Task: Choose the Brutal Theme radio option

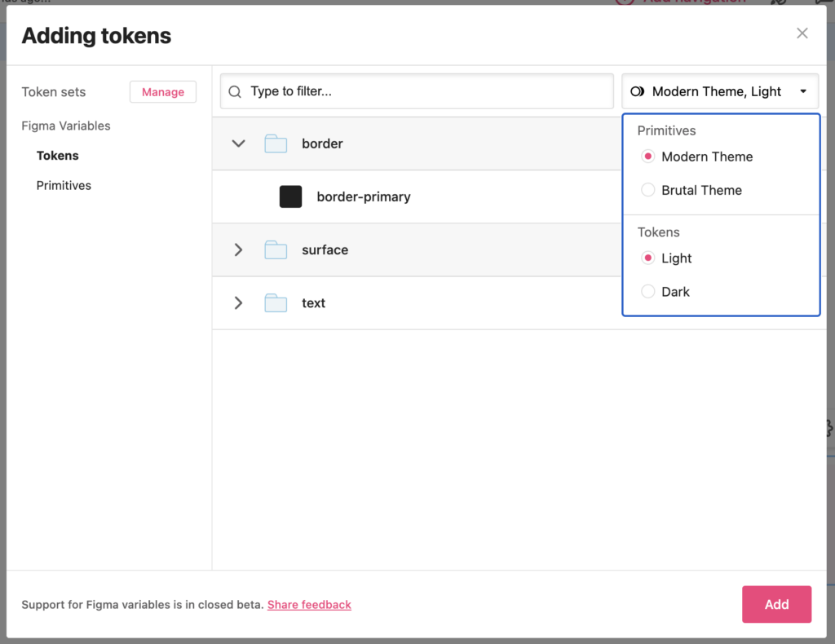Action: point(648,190)
